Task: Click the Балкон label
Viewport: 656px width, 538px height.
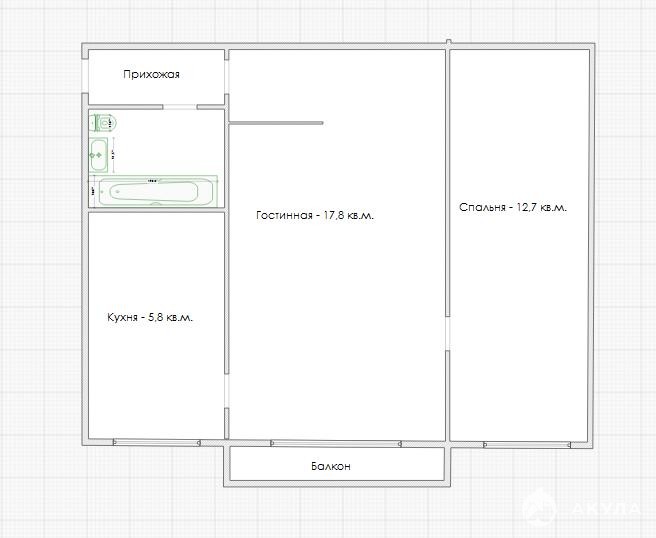Action: point(330,466)
